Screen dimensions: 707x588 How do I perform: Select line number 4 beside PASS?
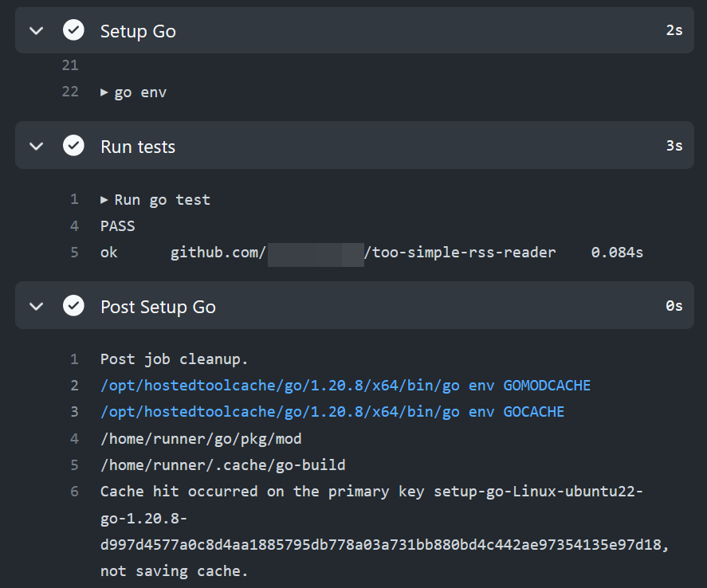click(74, 226)
